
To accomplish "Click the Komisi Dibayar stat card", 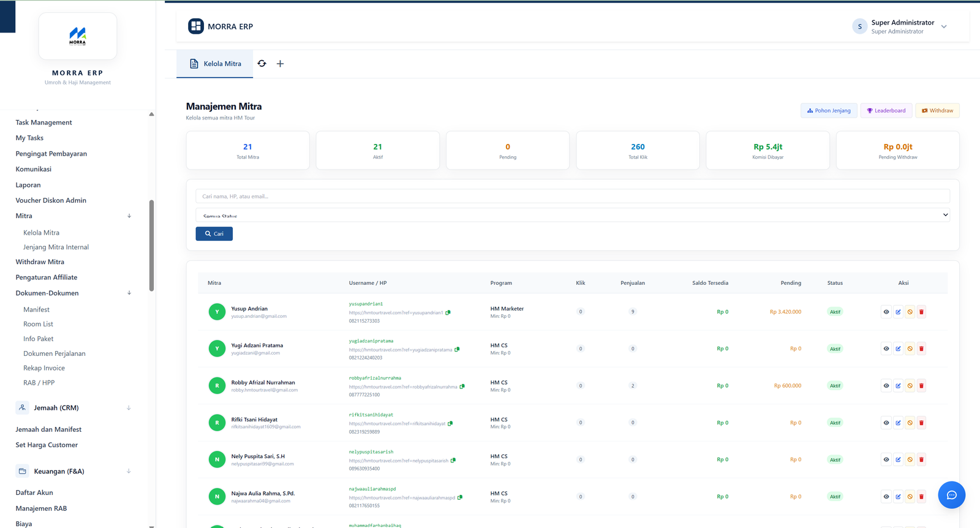I will click(x=767, y=150).
